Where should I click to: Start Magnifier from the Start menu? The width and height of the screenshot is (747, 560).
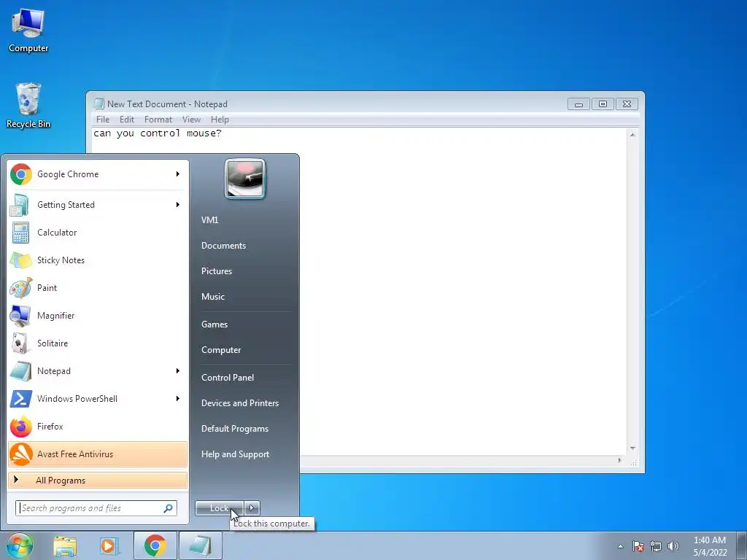(x=98, y=315)
